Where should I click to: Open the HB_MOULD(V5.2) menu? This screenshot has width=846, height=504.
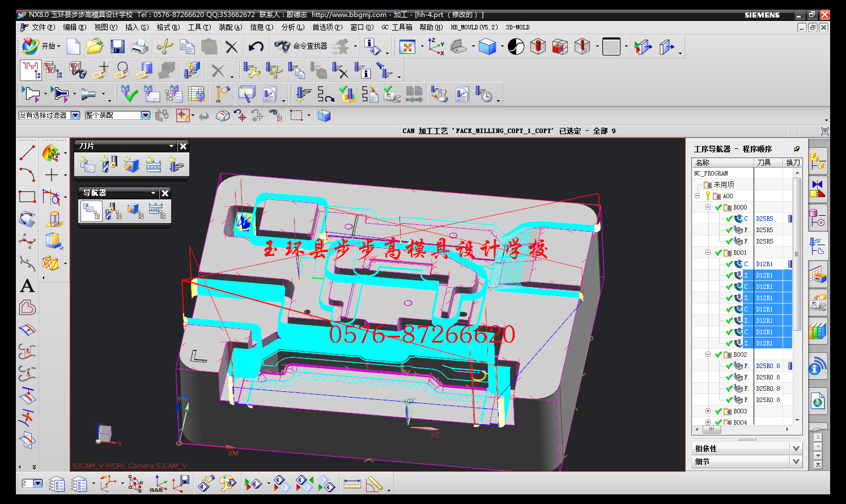[x=474, y=27]
